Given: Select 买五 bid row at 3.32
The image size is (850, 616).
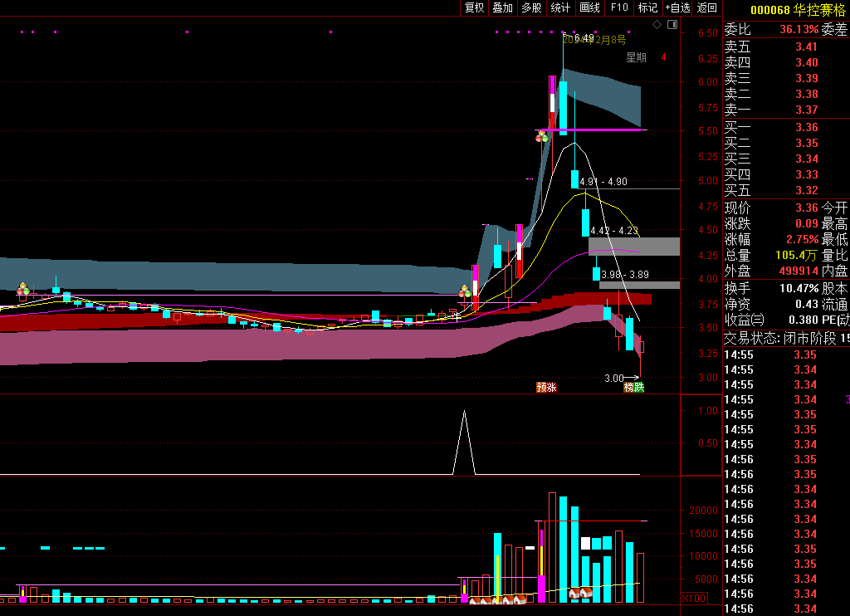Looking at the screenshot, I should (786, 190).
